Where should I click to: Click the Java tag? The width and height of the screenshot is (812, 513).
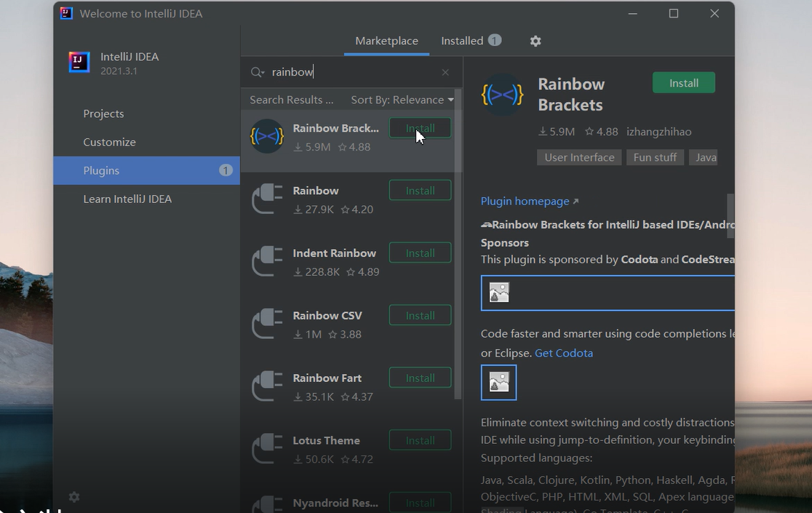tap(704, 157)
